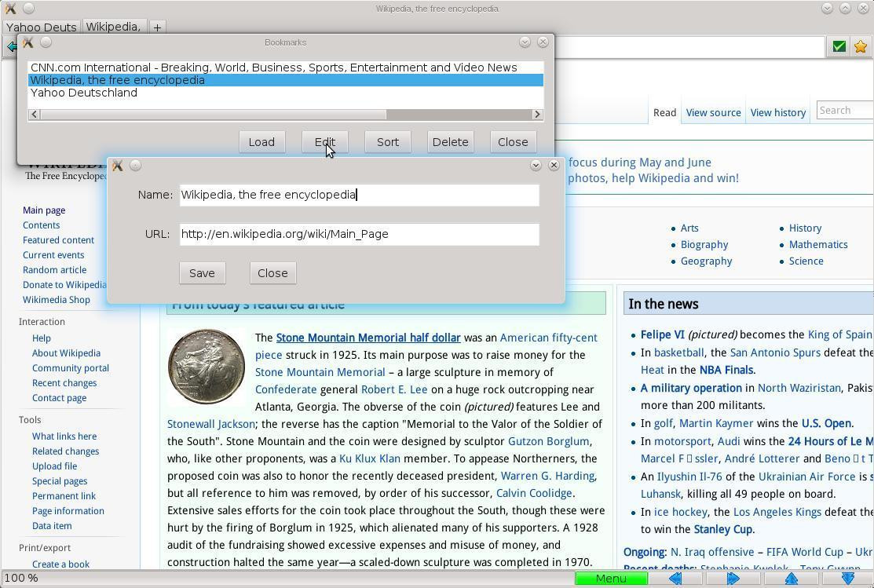Roll up the Bookmarks window with chevron
The image size is (874, 588).
point(525,42)
